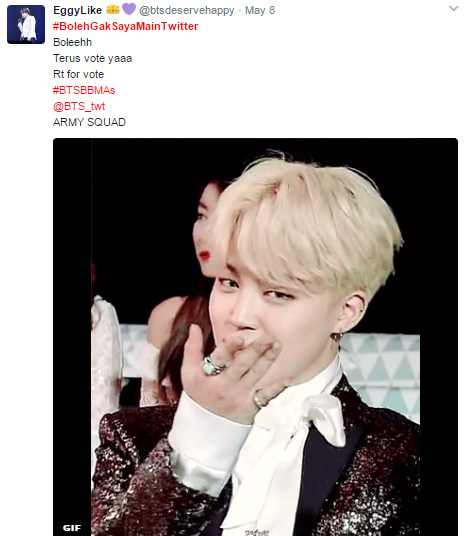Click the "Terus vote yaaa" text line
This screenshot has width=466, height=536.
coord(92,58)
